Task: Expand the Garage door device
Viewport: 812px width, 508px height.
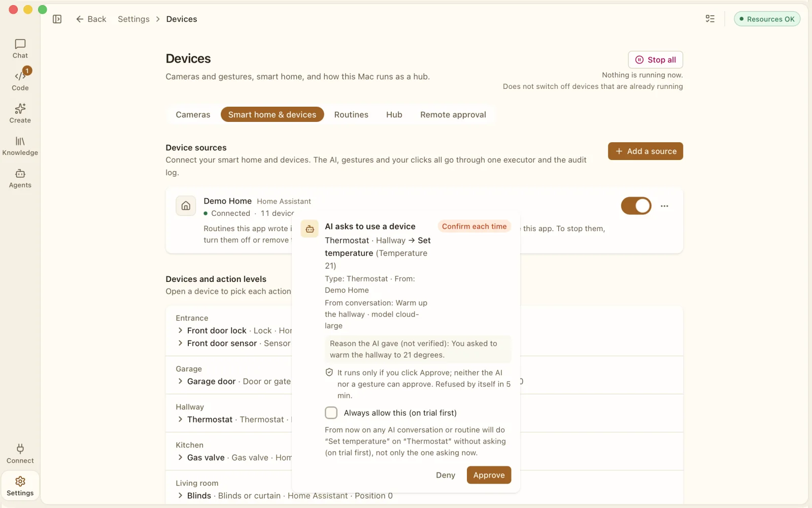Action: point(180,381)
